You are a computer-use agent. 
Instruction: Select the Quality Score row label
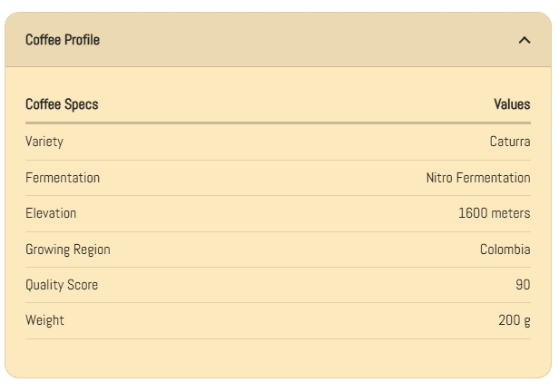[x=62, y=285]
